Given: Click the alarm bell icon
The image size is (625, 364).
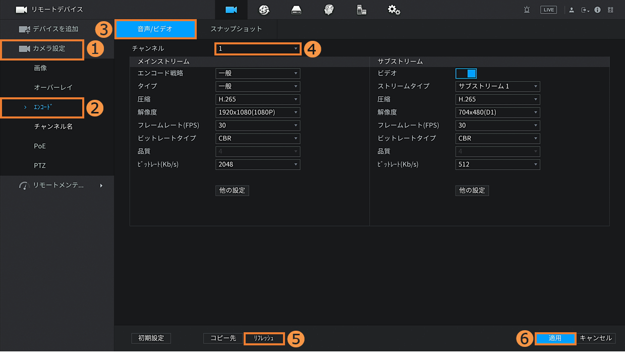Looking at the screenshot, I should click(527, 10).
